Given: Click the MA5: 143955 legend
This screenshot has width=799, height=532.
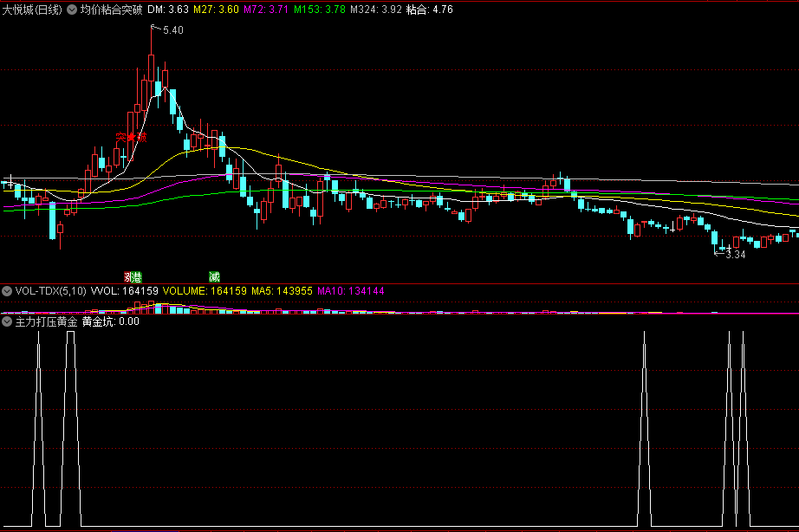Looking at the screenshot, I should click(x=282, y=291).
